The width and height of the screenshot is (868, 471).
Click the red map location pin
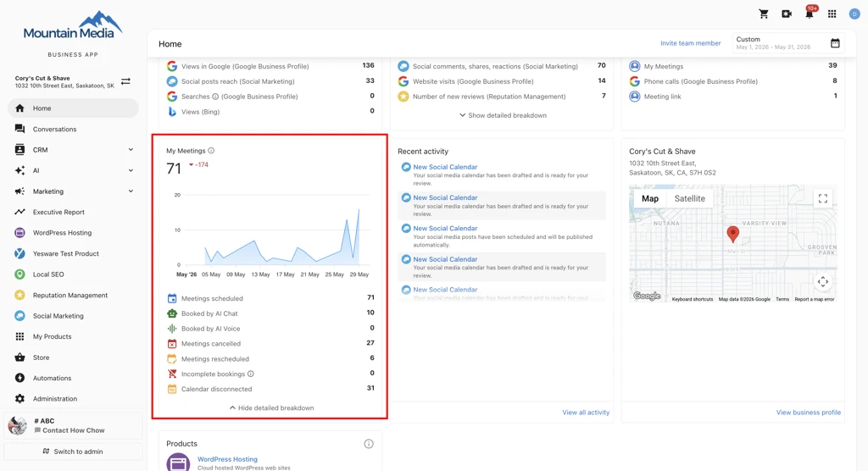pyautogui.click(x=732, y=234)
